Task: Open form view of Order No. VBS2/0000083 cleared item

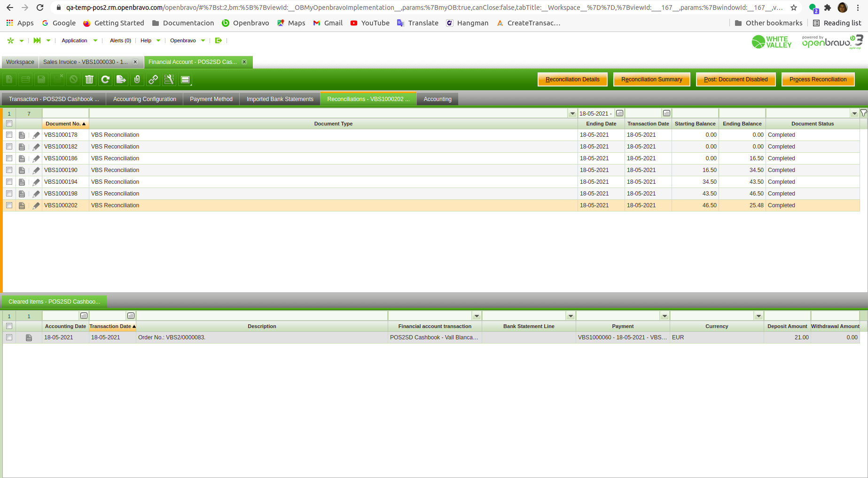Action: point(29,337)
